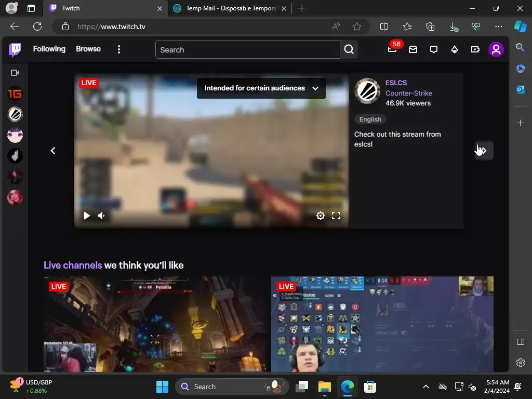Close the Temp Mail tab
The image size is (532, 399).
click(284, 8)
